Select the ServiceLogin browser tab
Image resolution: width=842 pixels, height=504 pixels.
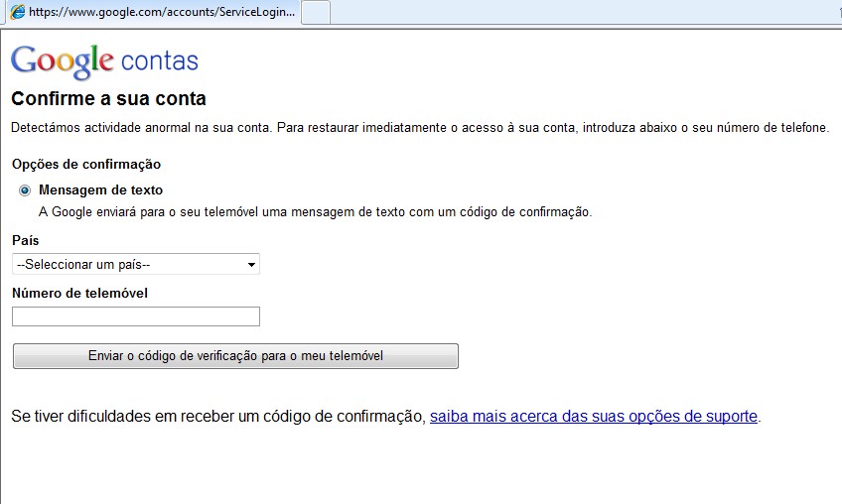point(153,12)
